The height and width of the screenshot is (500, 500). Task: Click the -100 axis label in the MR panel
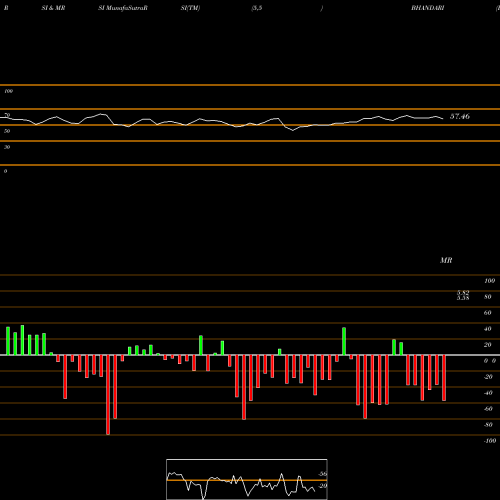coord(490,441)
